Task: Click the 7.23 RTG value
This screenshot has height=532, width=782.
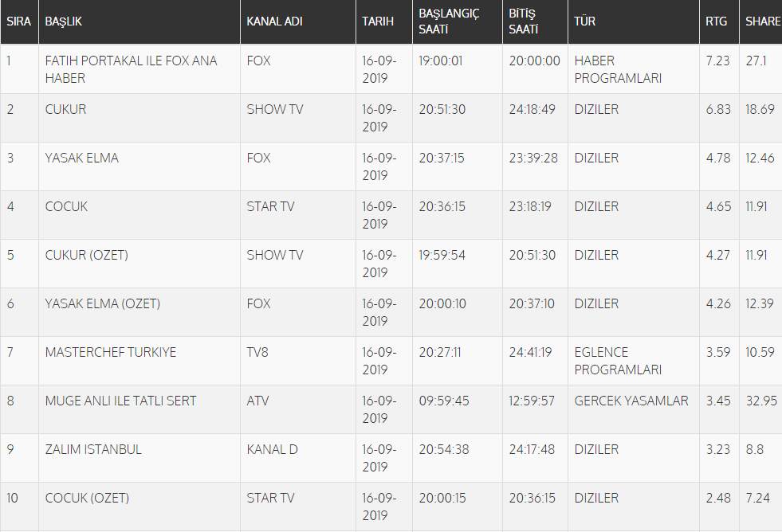Action: coord(717,61)
